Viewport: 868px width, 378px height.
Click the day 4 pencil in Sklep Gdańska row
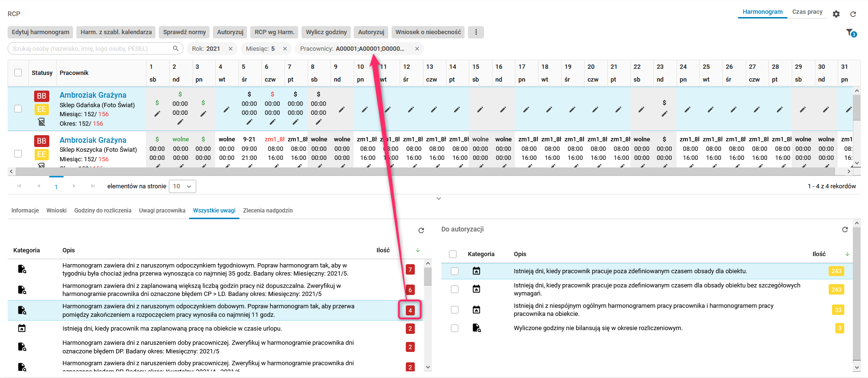(227, 110)
